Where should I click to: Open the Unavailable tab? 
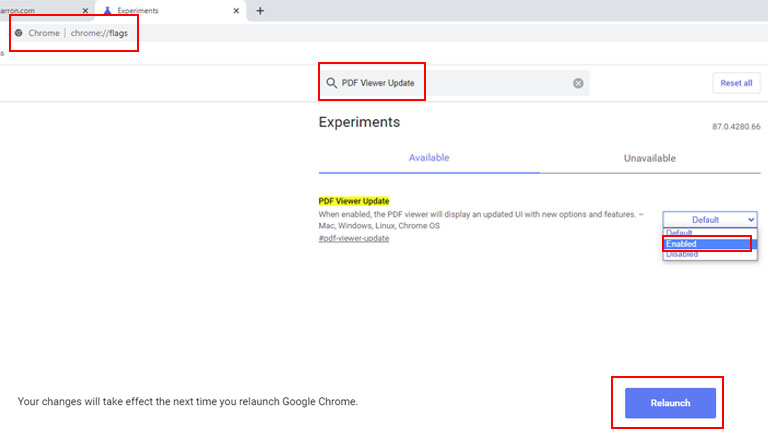click(x=649, y=158)
